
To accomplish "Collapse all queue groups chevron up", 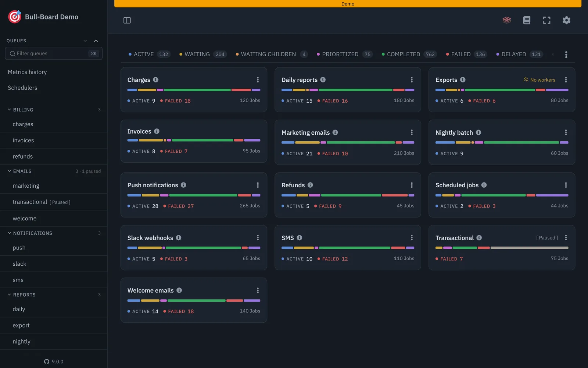I will click(x=96, y=41).
